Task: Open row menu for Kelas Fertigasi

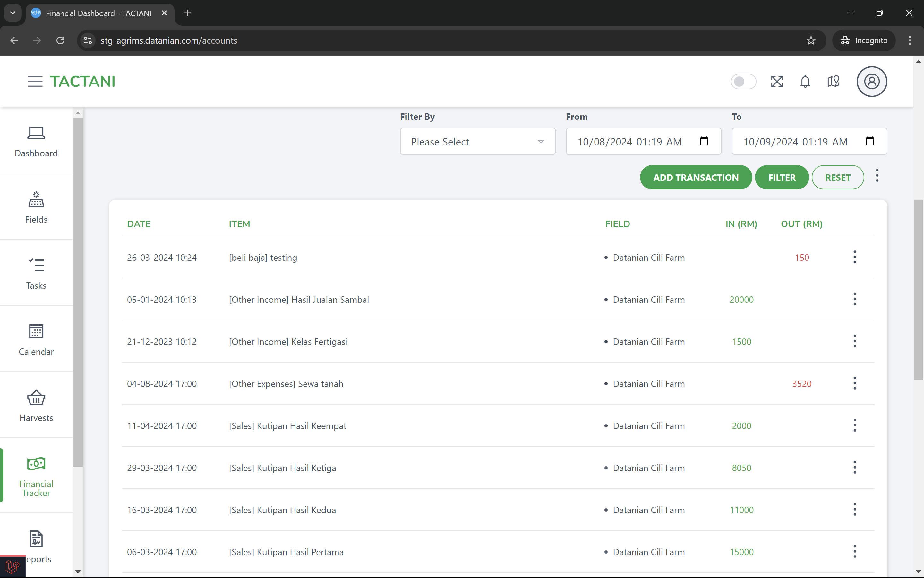Action: click(x=854, y=341)
